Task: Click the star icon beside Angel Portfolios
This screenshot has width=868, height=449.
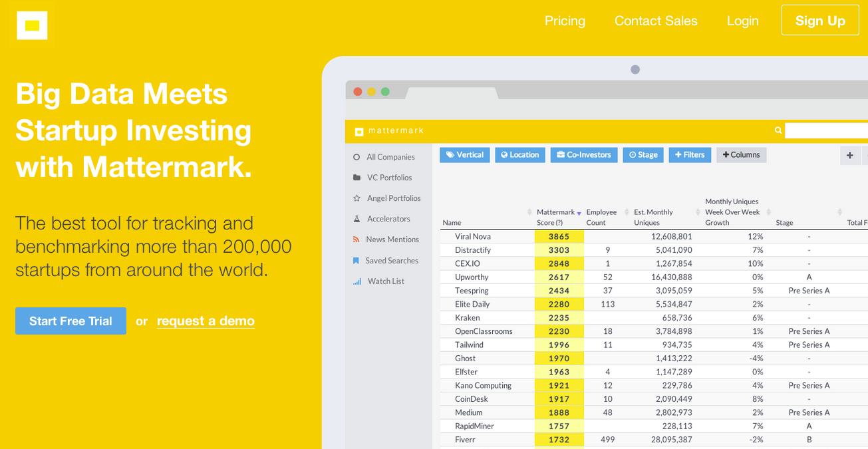Action: pyautogui.click(x=357, y=198)
